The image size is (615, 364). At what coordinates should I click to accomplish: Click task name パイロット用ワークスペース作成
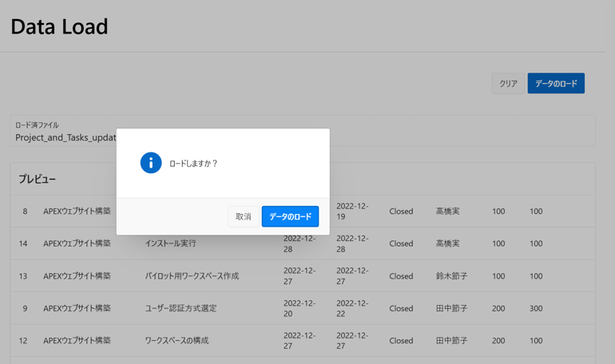[x=192, y=276]
